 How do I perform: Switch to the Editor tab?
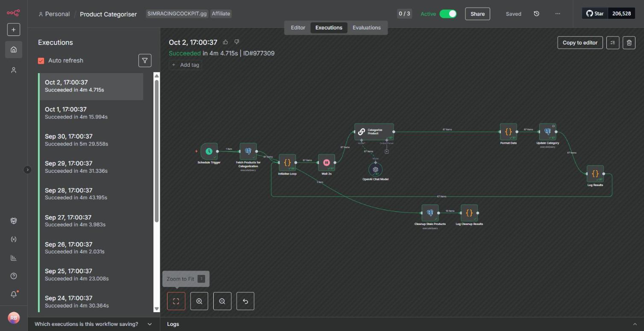pyautogui.click(x=298, y=27)
